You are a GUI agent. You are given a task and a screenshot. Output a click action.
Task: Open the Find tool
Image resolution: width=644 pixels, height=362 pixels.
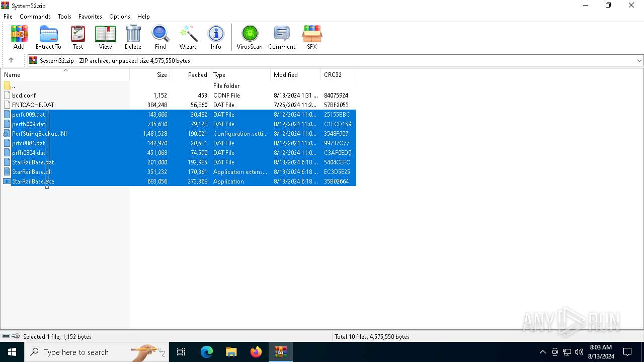(x=160, y=37)
